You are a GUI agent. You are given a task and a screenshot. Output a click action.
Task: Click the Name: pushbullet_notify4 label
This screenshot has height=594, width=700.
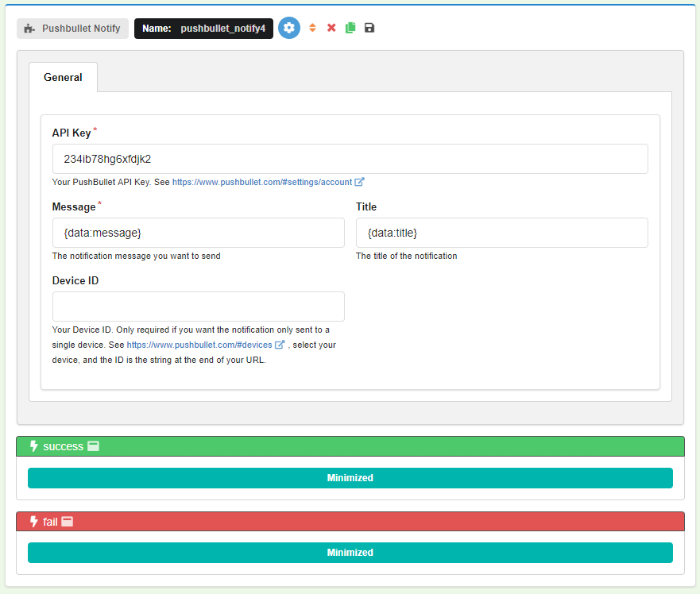pyautogui.click(x=203, y=29)
